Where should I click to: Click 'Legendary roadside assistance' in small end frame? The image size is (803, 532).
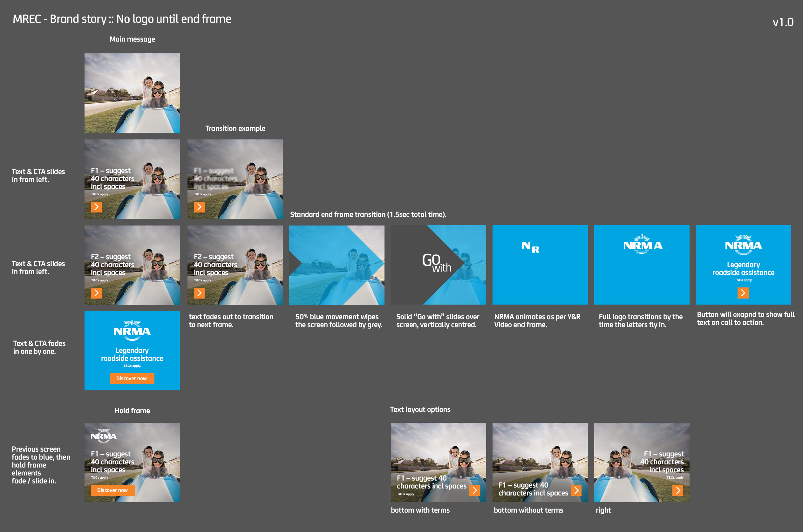coord(743,269)
